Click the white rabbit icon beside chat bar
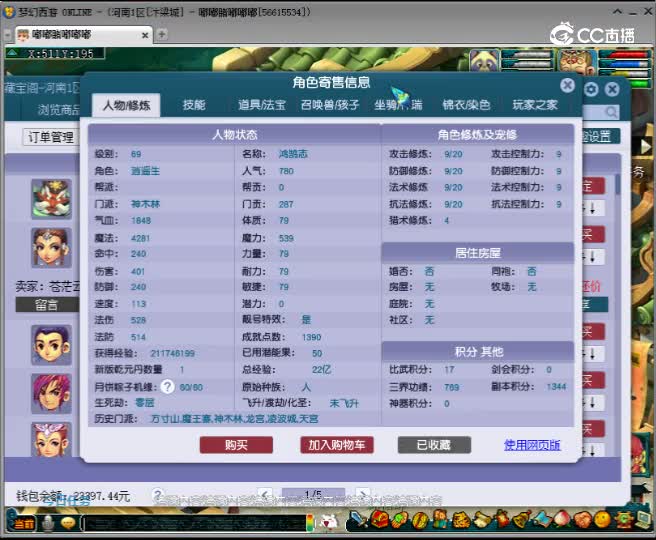 tap(329, 522)
